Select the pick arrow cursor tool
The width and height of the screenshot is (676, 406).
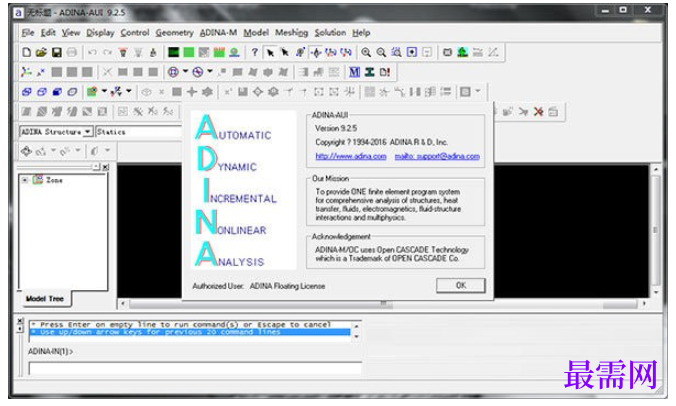tap(270, 52)
